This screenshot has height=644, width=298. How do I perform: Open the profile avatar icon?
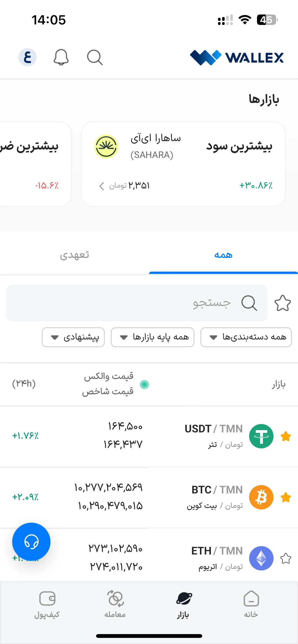28,57
